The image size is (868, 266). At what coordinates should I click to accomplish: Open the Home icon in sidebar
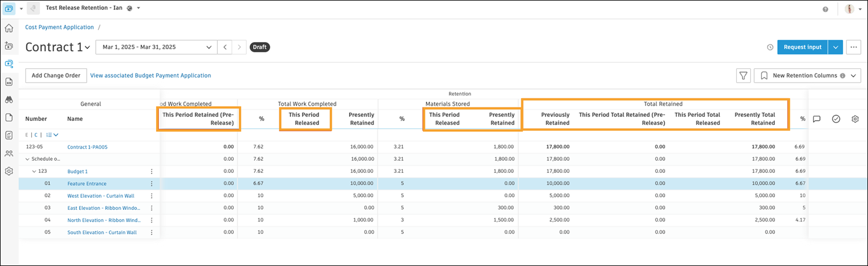tap(9, 28)
